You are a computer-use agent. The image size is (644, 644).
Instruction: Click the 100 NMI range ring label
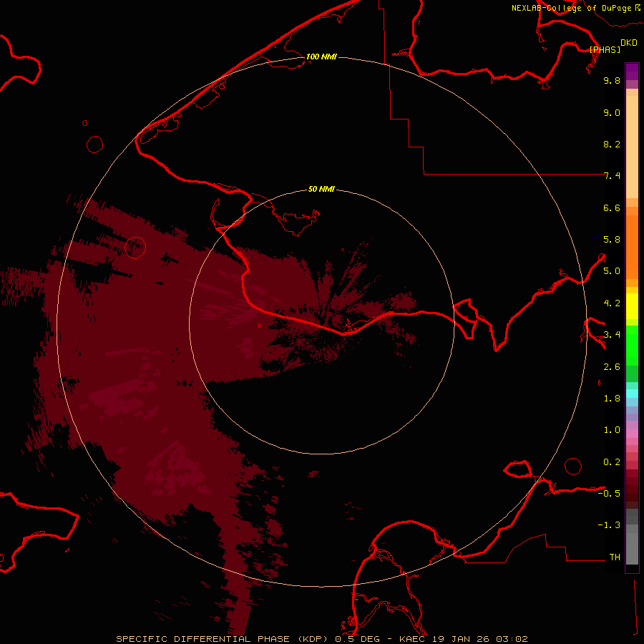(321, 57)
